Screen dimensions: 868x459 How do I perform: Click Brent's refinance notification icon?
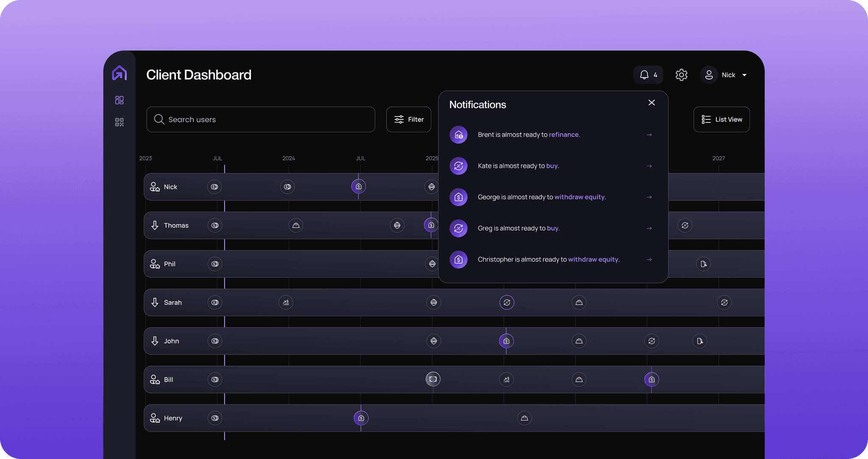click(458, 135)
